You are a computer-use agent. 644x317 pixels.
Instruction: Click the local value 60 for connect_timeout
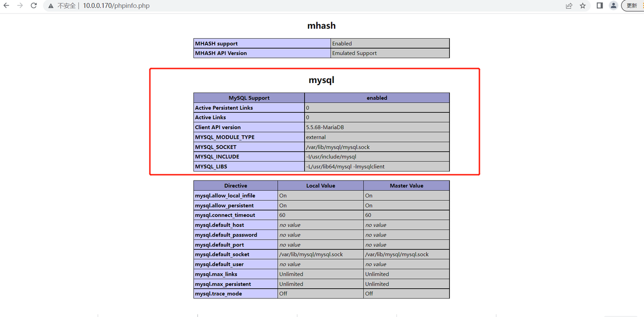283,215
